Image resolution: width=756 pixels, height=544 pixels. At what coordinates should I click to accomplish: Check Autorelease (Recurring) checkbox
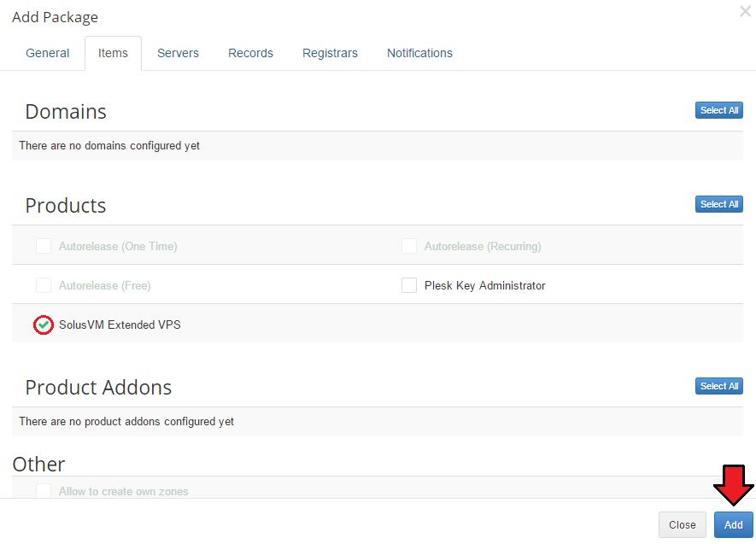tap(409, 246)
